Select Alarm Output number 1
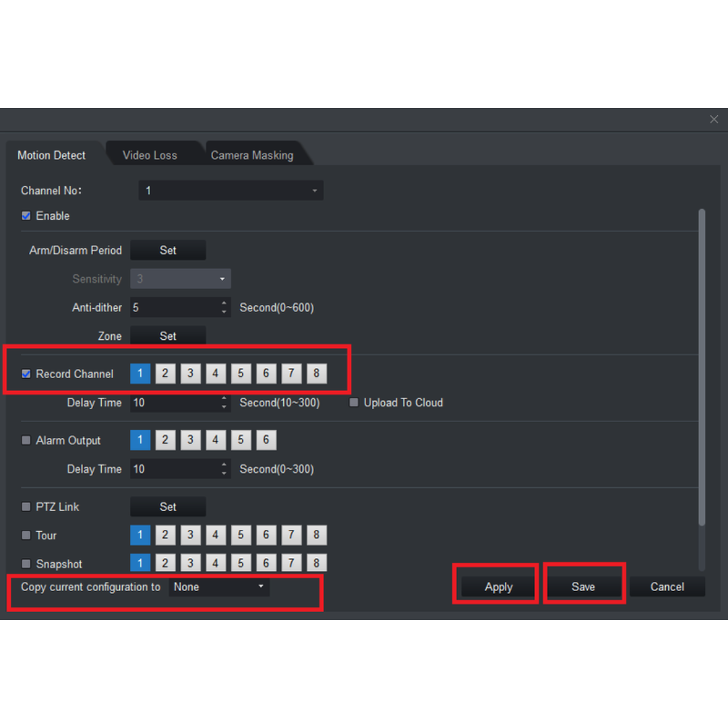 pyautogui.click(x=140, y=440)
